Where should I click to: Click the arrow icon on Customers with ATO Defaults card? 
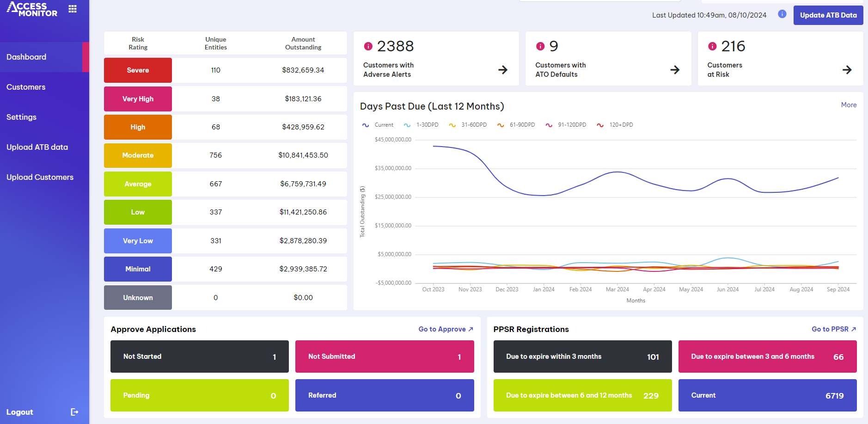point(675,70)
